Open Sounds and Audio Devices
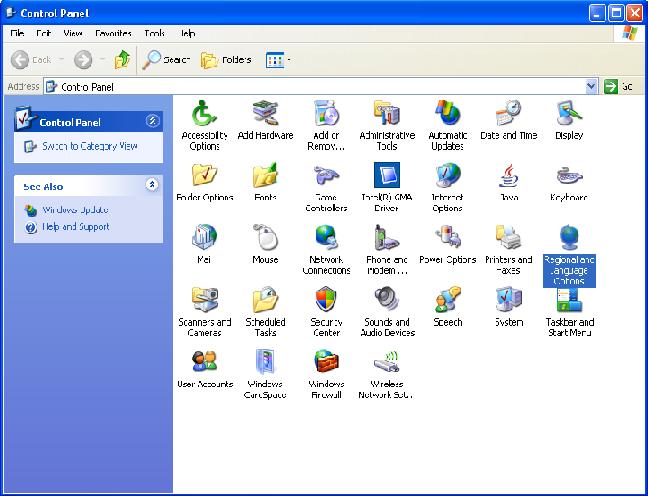Image resolution: width=648 pixels, height=496 pixels. click(x=387, y=312)
